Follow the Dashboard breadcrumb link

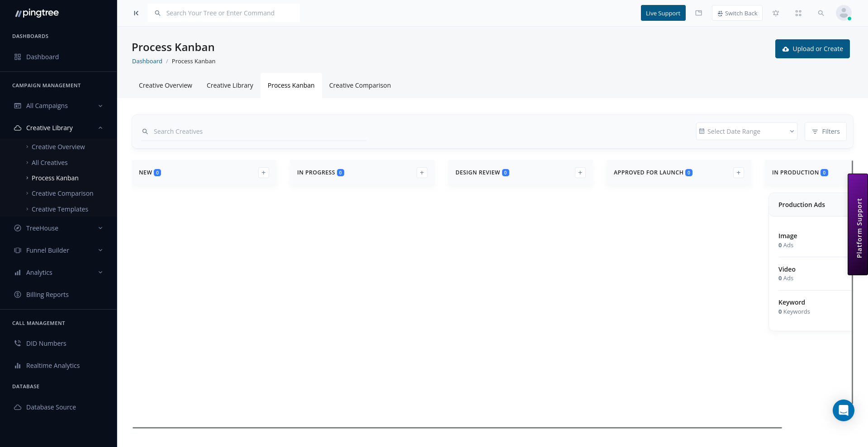pos(147,61)
